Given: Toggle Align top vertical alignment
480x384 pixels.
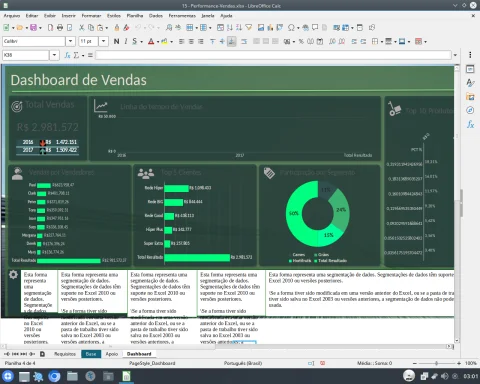Looking at the screenshot, I should coord(213,41).
